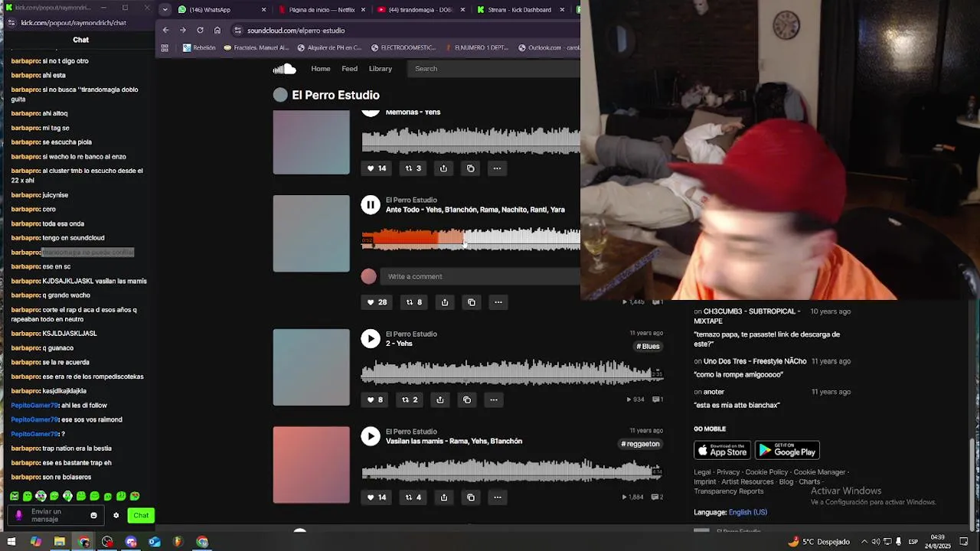Open more options for Memorias track
Viewport: 980px width, 551px height.
(497, 168)
